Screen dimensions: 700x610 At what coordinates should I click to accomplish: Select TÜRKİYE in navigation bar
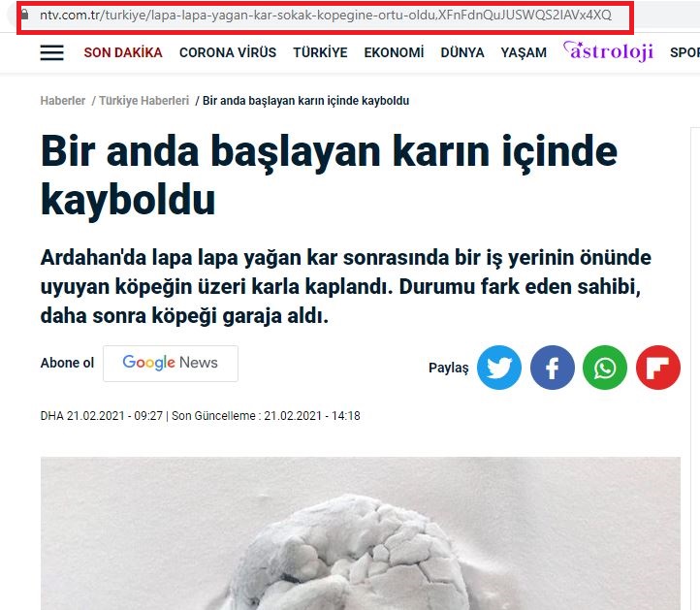(x=320, y=52)
